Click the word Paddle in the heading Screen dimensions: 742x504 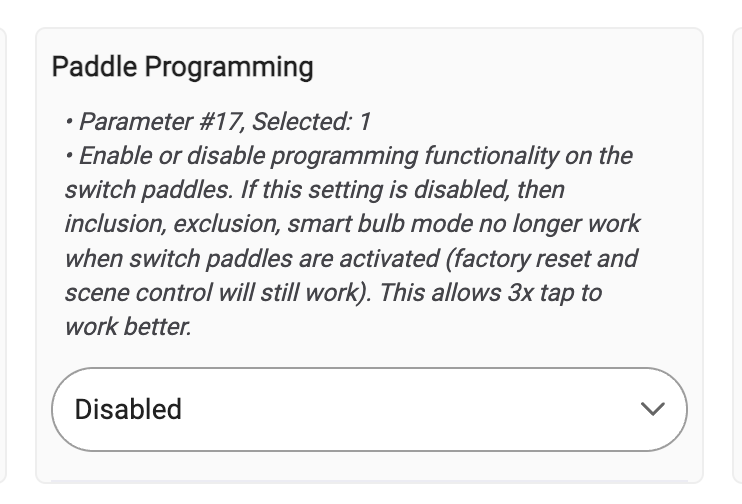point(94,66)
